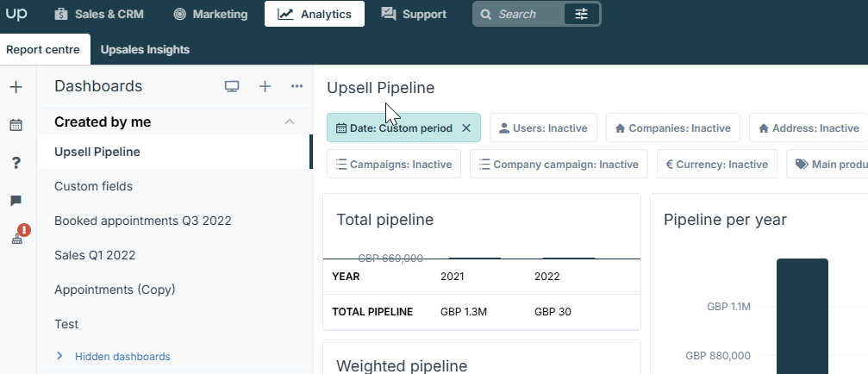868x374 pixels.
Task: Click the GBP 30 pipeline value
Action: (x=553, y=311)
